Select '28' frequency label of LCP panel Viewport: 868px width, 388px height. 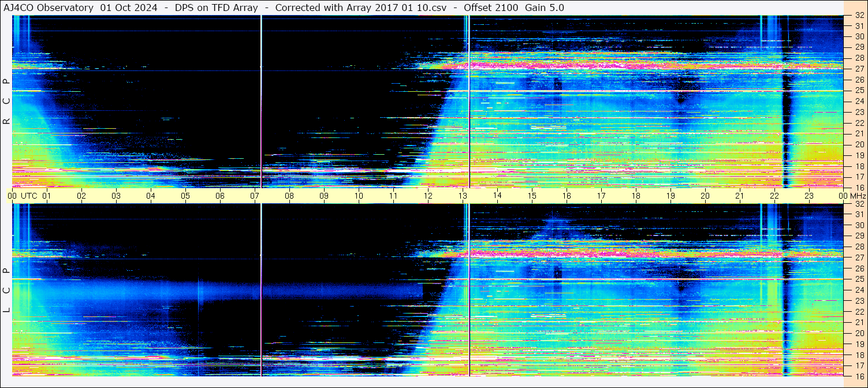click(x=859, y=247)
